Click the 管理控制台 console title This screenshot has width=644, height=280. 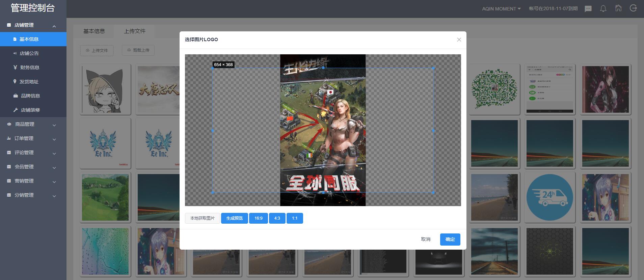(33, 8)
